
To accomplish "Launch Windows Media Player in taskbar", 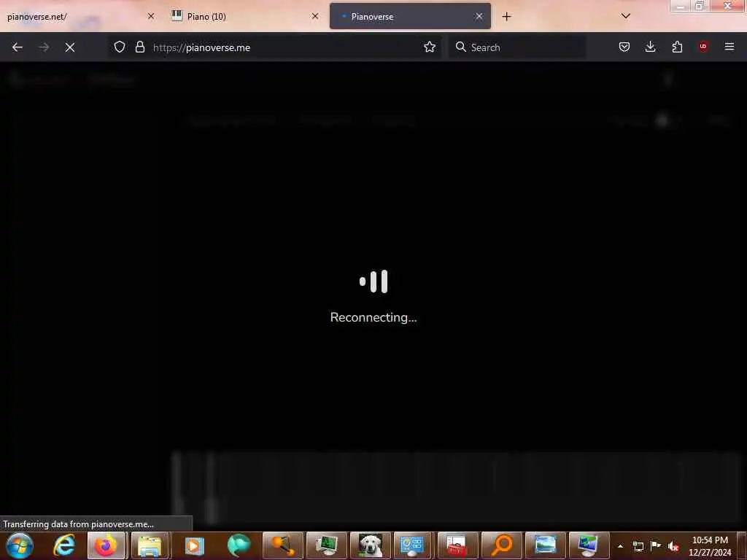I will click(x=194, y=545).
